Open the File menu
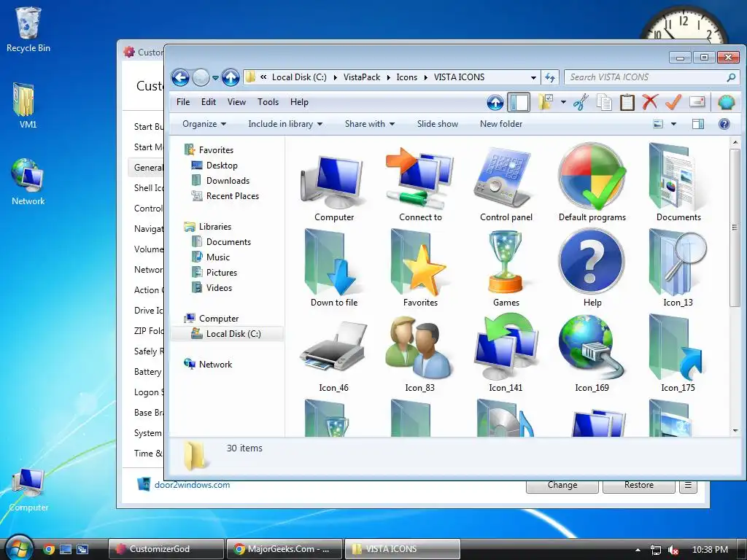Image resolution: width=747 pixels, height=560 pixels. pyautogui.click(x=183, y=102)
